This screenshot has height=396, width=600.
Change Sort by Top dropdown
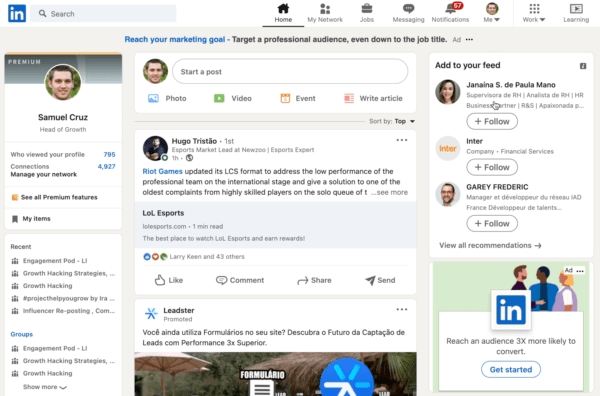(392, 121)
